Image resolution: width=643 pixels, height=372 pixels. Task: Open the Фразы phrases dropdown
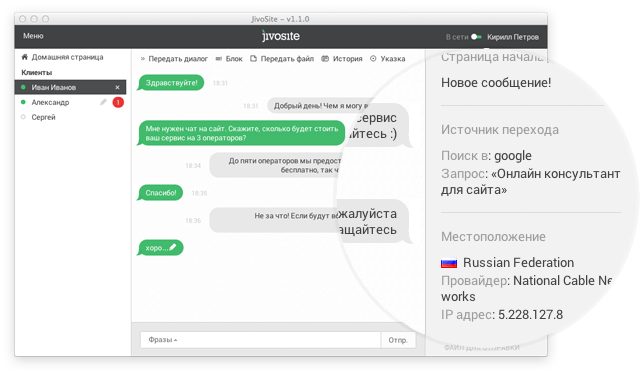coord(163,340)
